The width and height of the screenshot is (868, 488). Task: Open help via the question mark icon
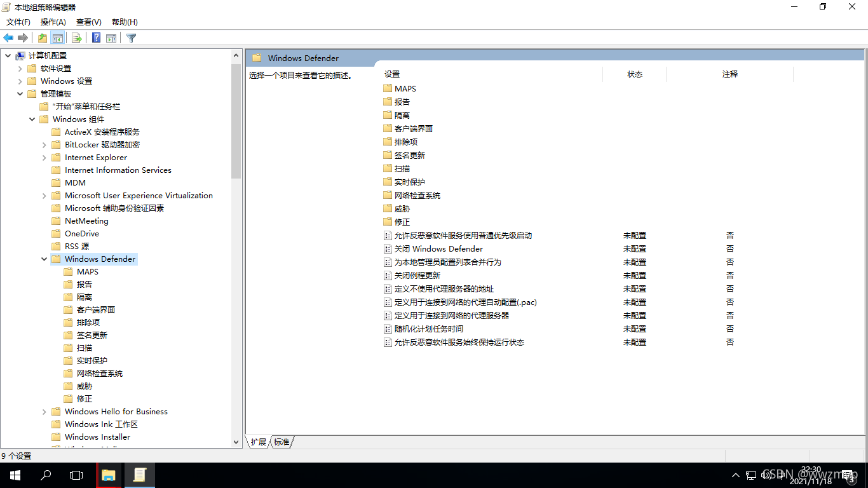point(96,38)
